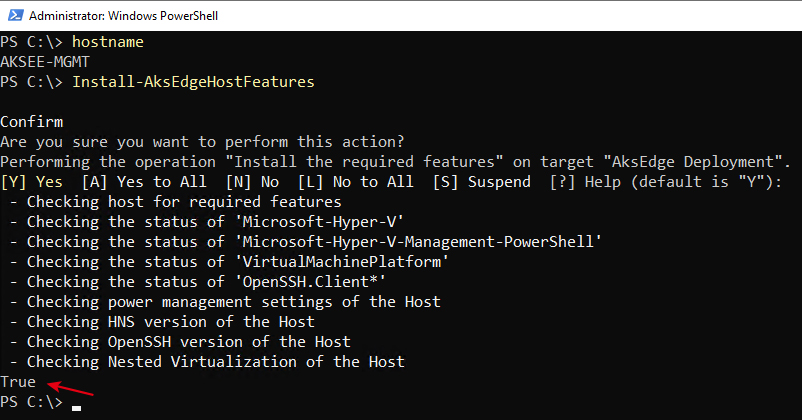This screenshot has width=802, height=420.
Task: Click the Install-AksEdgeHostFeatures command
Action: 193,82
